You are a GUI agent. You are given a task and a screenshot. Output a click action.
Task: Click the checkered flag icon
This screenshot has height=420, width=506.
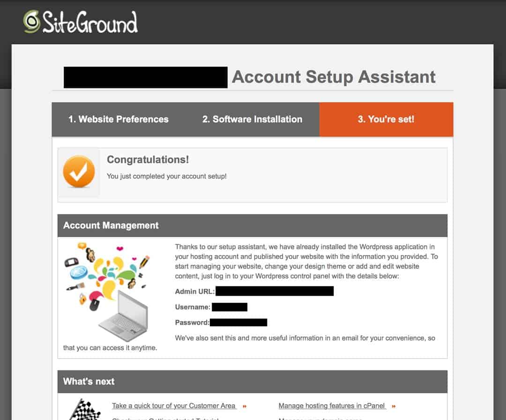[84, 409]
